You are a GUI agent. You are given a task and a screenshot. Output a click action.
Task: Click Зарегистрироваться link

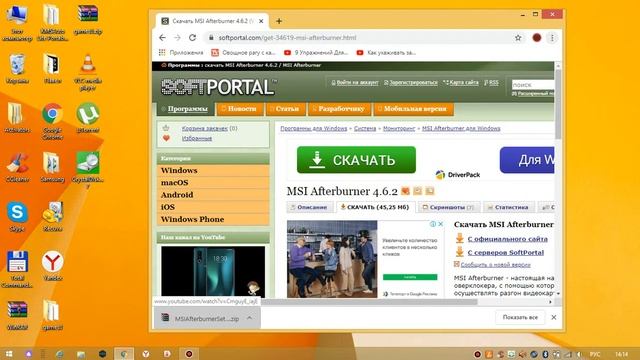(x=413, y=82)
